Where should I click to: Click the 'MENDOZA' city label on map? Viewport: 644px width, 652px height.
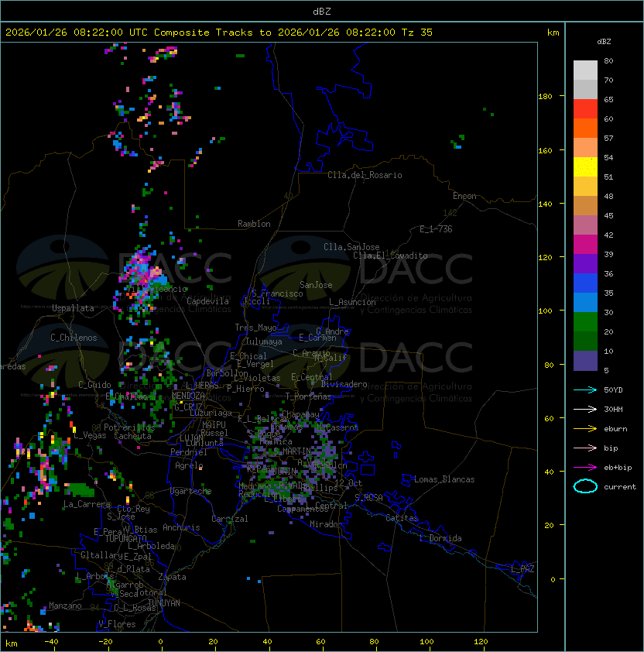188,396
